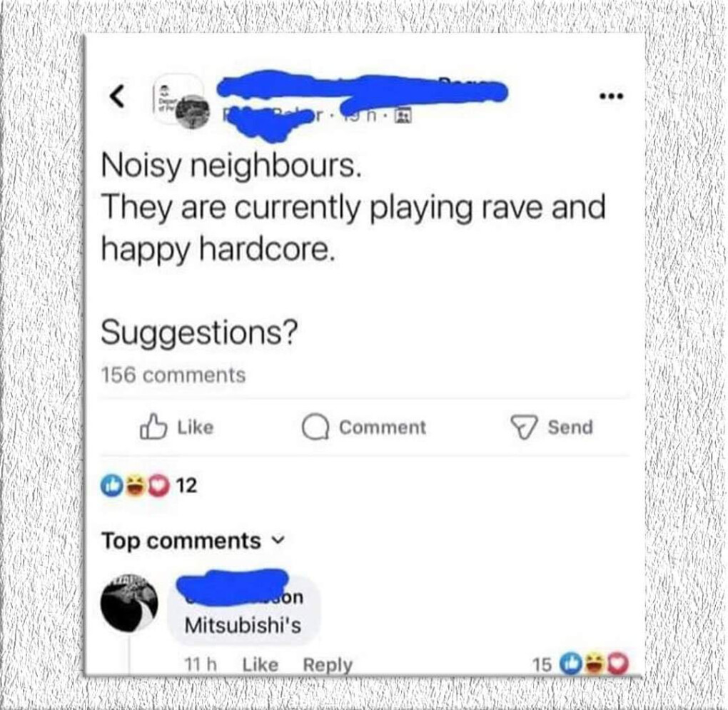Open the group audience icon beside the timestamp

(402, 116)
